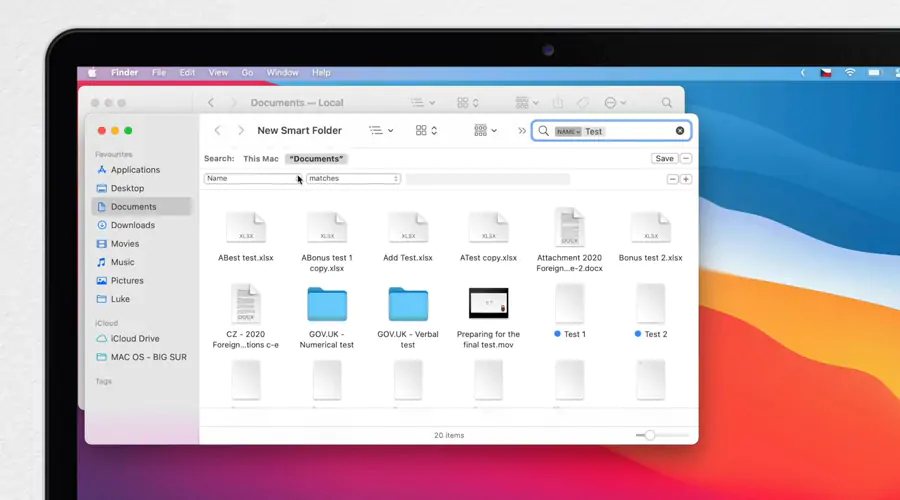Image resolution: width=900 pixels, height=500 pixels.
Task: Open action menu in Documents — Local window
Action: click(615, 103)
